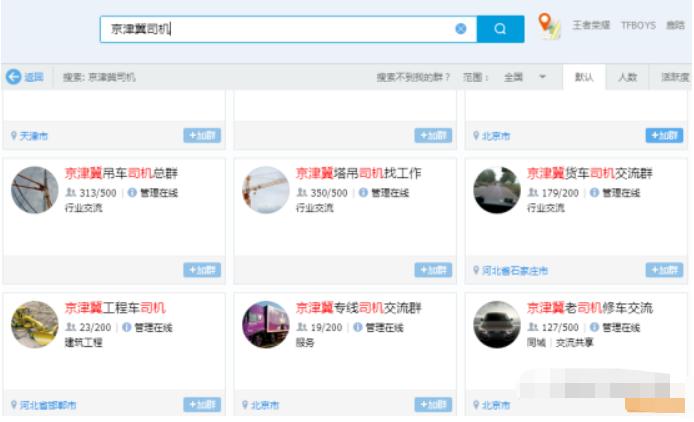Open 京津冀吊车司机总群 group title
The width and height of the screenshot is (694, 422).
point(121,173)
